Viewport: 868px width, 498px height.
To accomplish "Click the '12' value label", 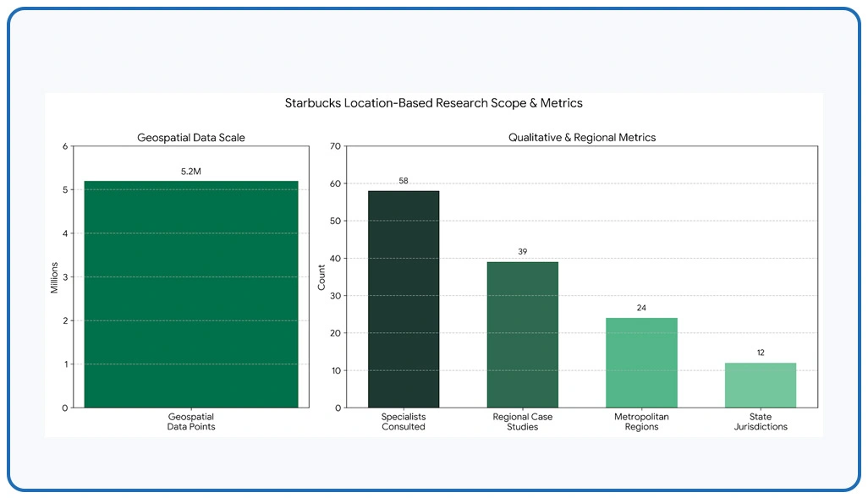I will point(761,353).
